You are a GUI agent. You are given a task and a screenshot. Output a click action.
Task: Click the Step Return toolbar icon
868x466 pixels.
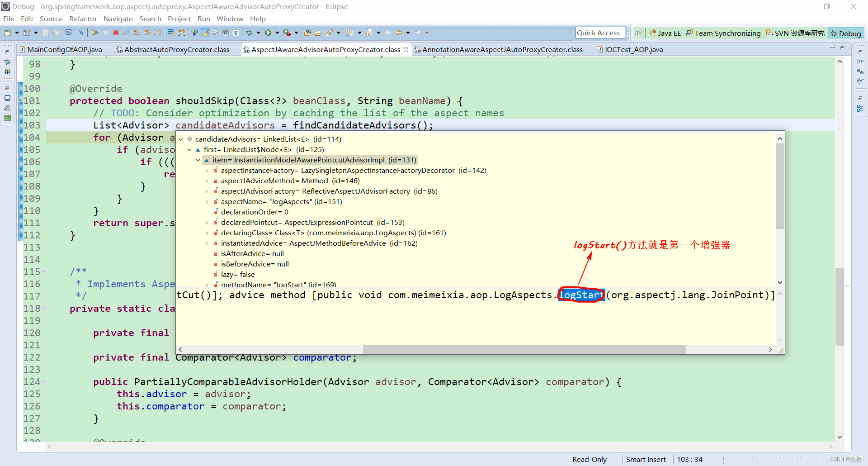(157, 33)
